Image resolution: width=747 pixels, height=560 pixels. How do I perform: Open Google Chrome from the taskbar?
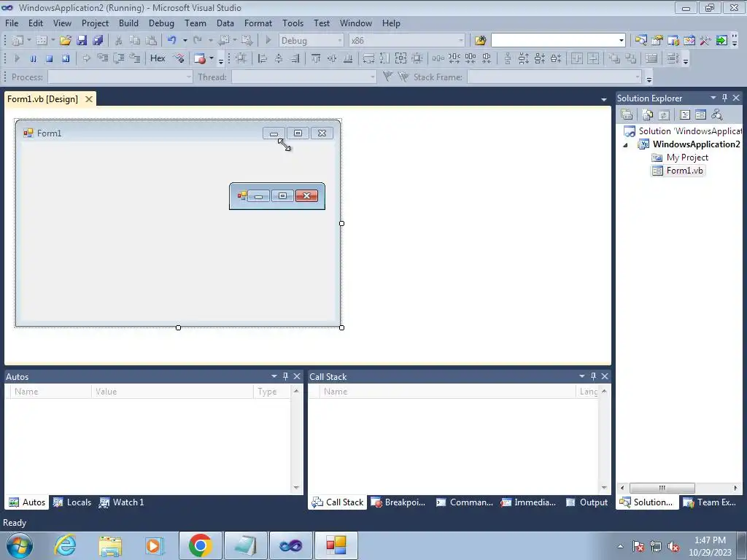[x=200, y=545]
